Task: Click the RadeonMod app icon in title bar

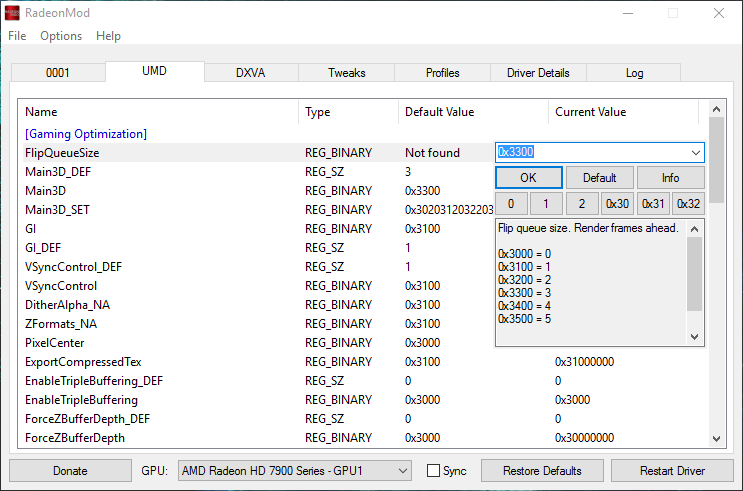Action: (x=12, y=13)
